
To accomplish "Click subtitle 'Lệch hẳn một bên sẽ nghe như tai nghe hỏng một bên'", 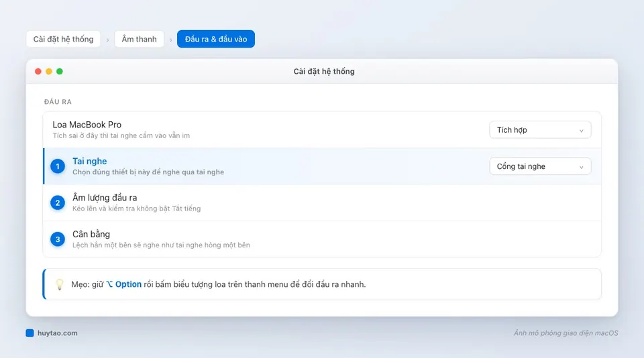I will pos(162,245).
